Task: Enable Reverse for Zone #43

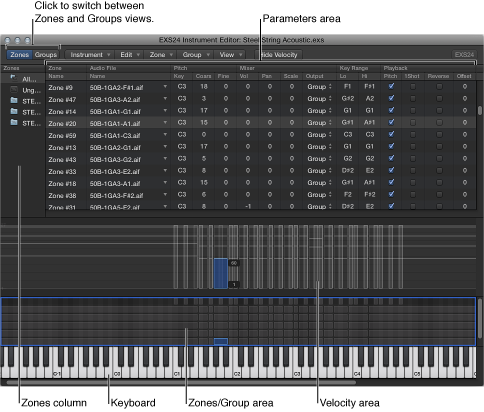Action: [439, 159]
